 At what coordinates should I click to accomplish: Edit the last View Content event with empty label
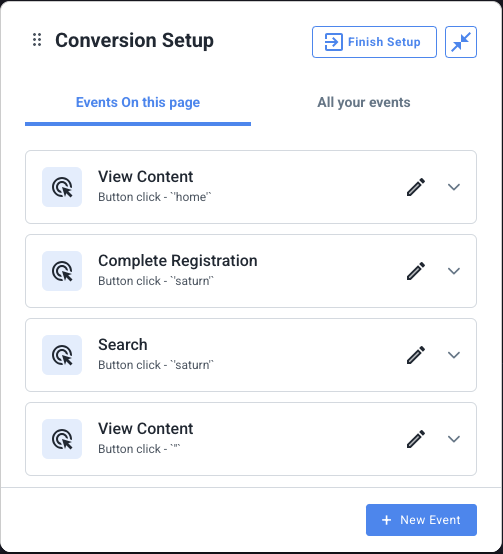(x=416, y=439)
